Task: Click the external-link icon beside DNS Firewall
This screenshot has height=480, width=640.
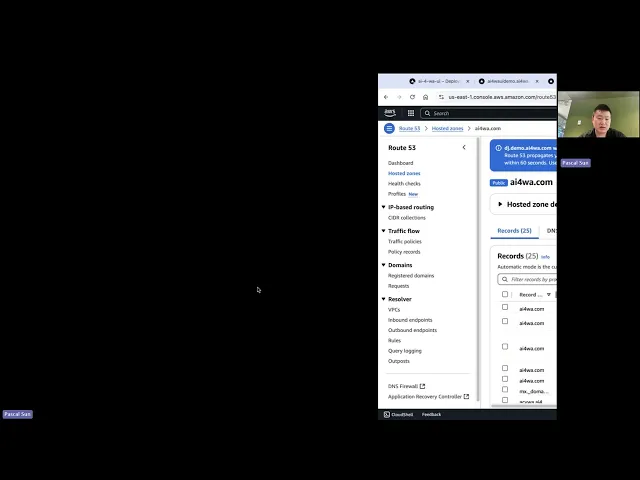Action: pos(422,386)
